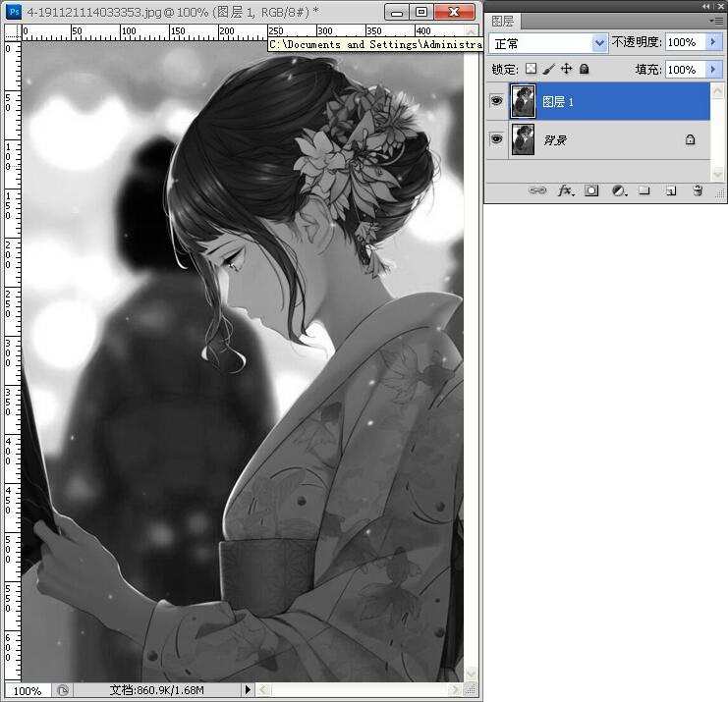Screen dimensions: 728x702
Task: Select the 图层 tab
Action: [503, 22]
